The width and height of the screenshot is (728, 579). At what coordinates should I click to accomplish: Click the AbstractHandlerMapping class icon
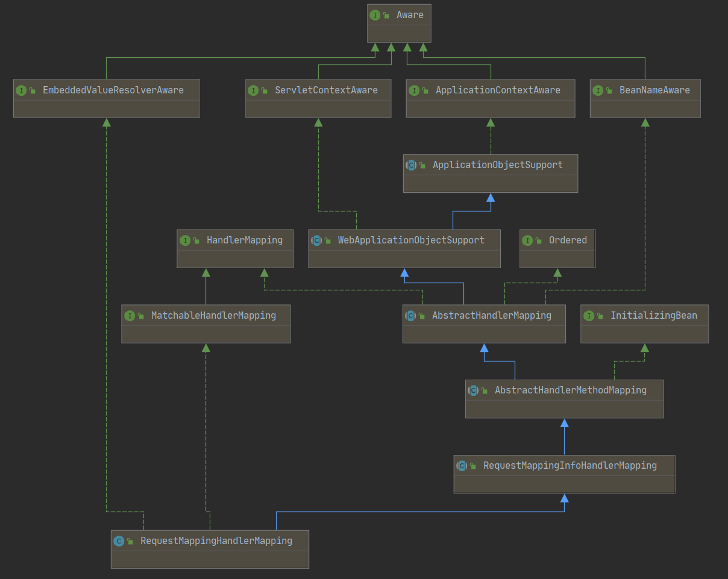411,315
